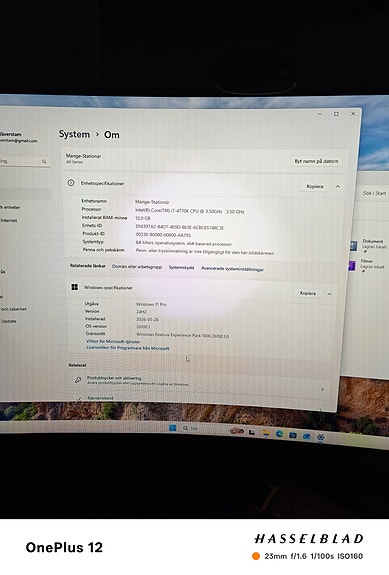Click Byt namn på datorn button

(x=316, y=161)
